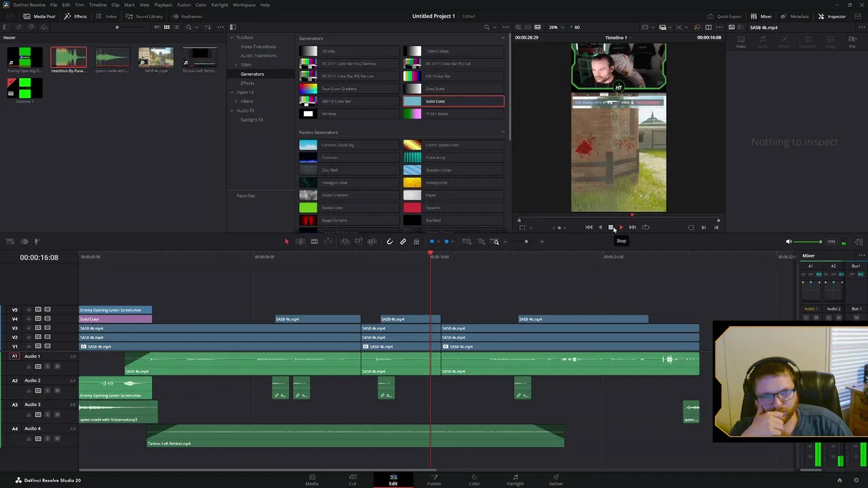Open the viewer zoom 26% dropdown
Image resolution: width=868 pixels, height=488 pixels.
pos(556,27)
